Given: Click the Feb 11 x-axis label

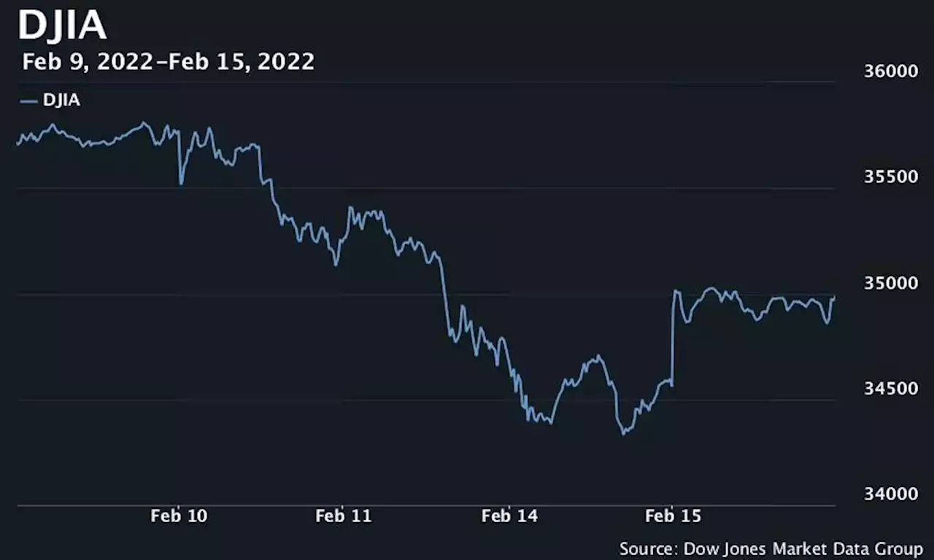Looking at the screenshot, I should click(344, 516).
